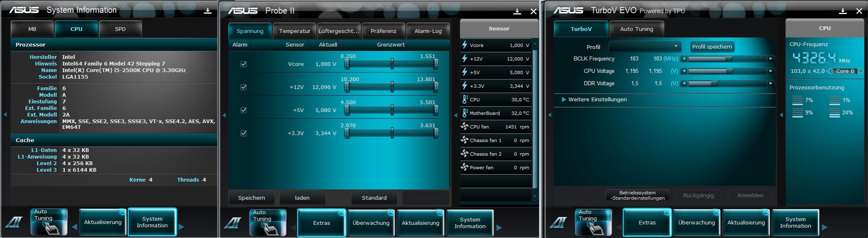The height and width of the screenshot is (238, 868).
Task: Expand Weitere Einstellungen section
Action: [x=594, y=100]
